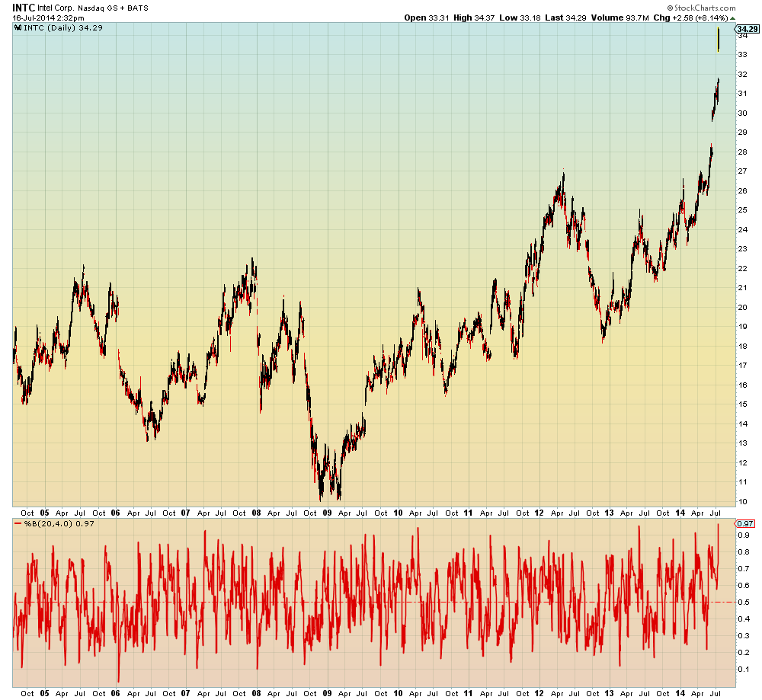Screen dimensions: 762x700
Task: Click the 0.1 label on the %B axis
Action: click(744, 669)
